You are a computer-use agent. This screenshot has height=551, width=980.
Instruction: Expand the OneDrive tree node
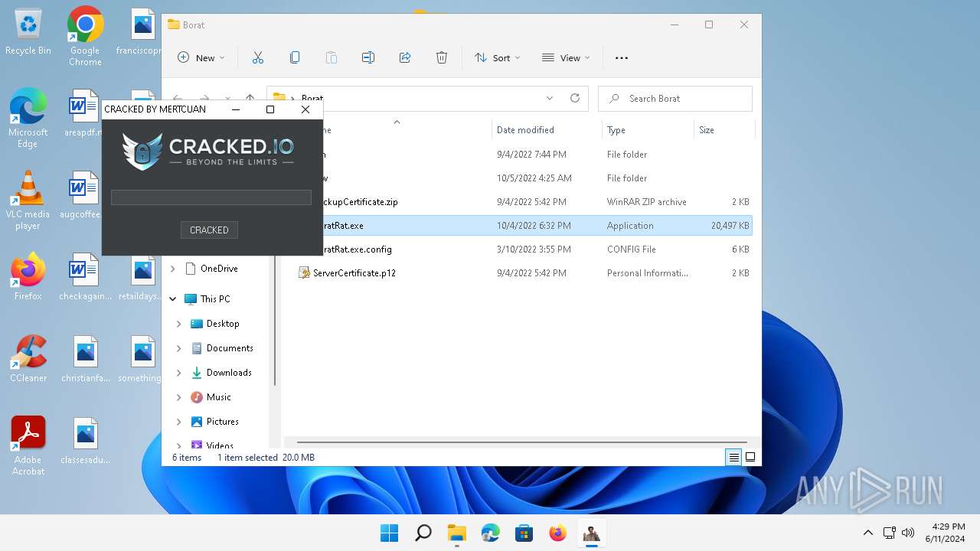pyautogui.click(x=173, y=269)
